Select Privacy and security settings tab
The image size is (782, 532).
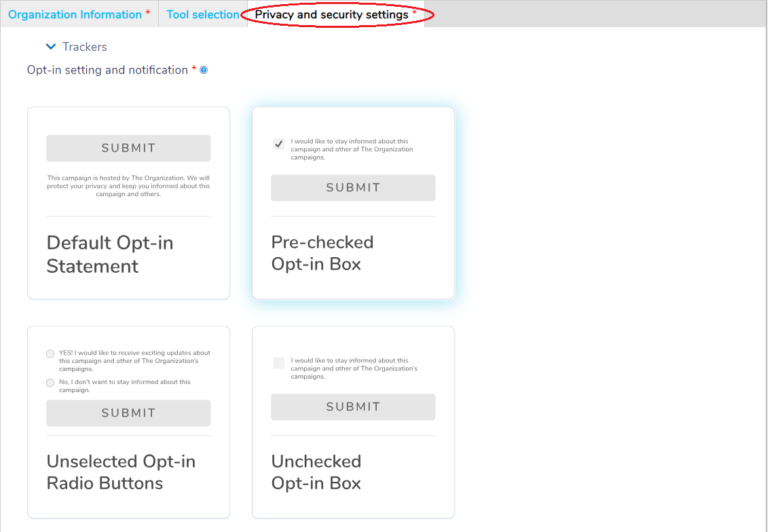click(x=335, y=14)
